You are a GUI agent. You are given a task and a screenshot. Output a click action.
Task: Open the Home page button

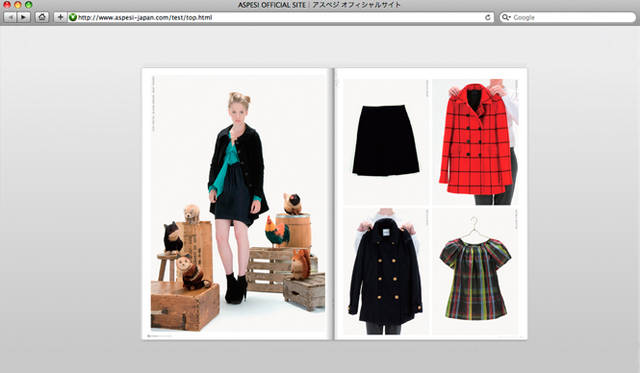tap(42, 17)
